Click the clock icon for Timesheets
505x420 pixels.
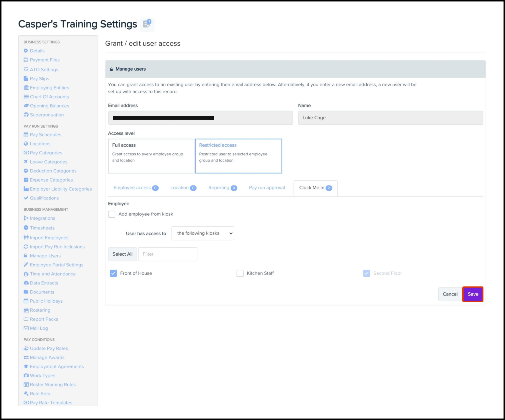[26, 228]
